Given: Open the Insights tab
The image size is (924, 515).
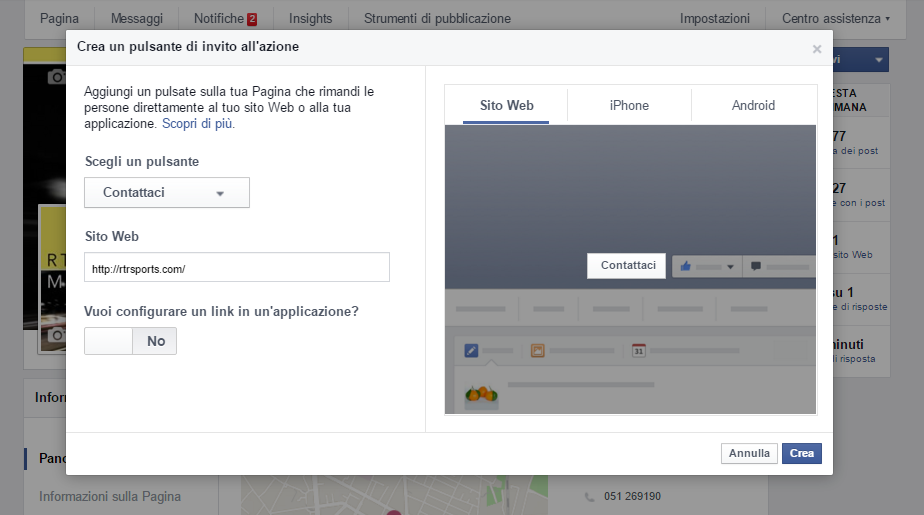Looking at the screenshot, I should [311, 18].
